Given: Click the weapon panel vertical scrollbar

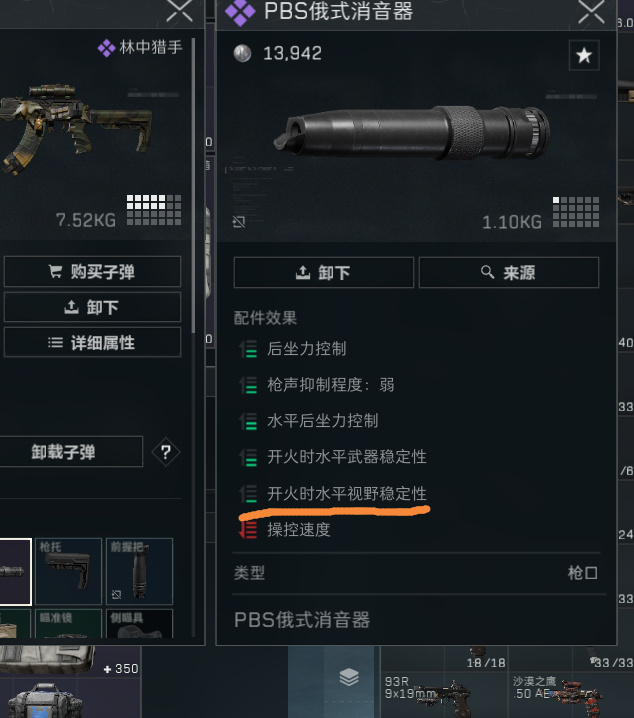Looking at the screenshot, I should [x=193, y=185].
